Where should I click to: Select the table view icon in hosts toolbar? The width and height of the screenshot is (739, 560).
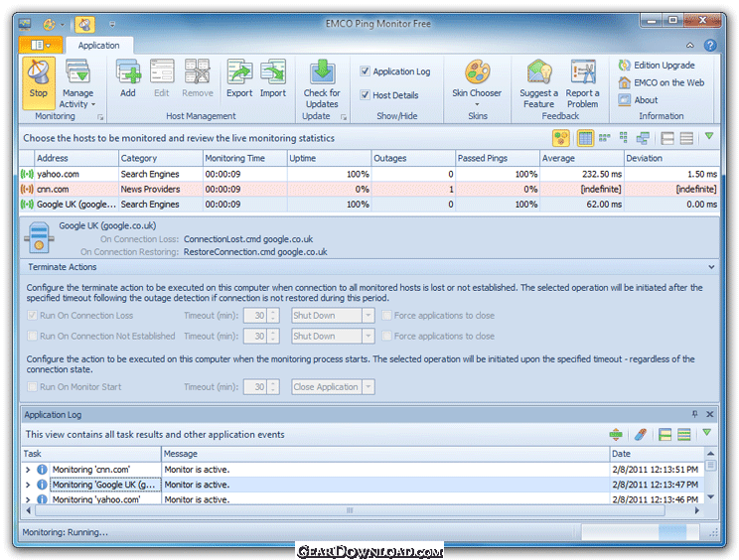(x=585, y=138)
